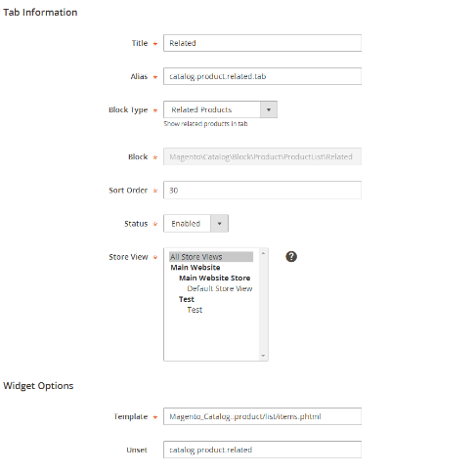The height and width of the screenshot is (473, 476).
Task: Click the store view list scrollbar track
Action: tap(263, 304)
